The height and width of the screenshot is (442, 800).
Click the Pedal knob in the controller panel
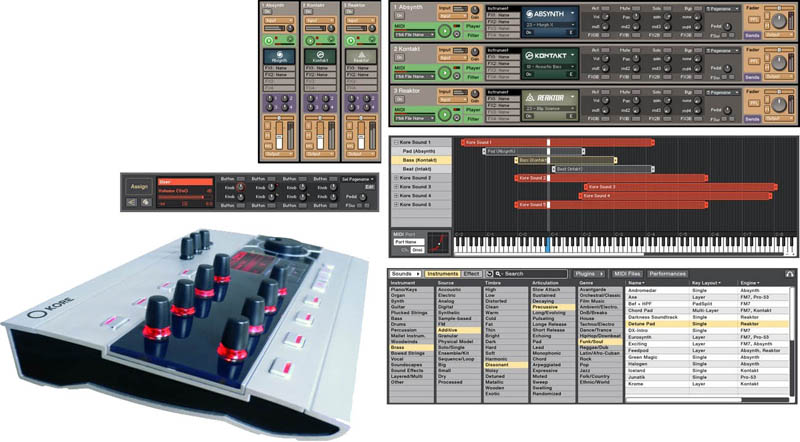[362, 197]
